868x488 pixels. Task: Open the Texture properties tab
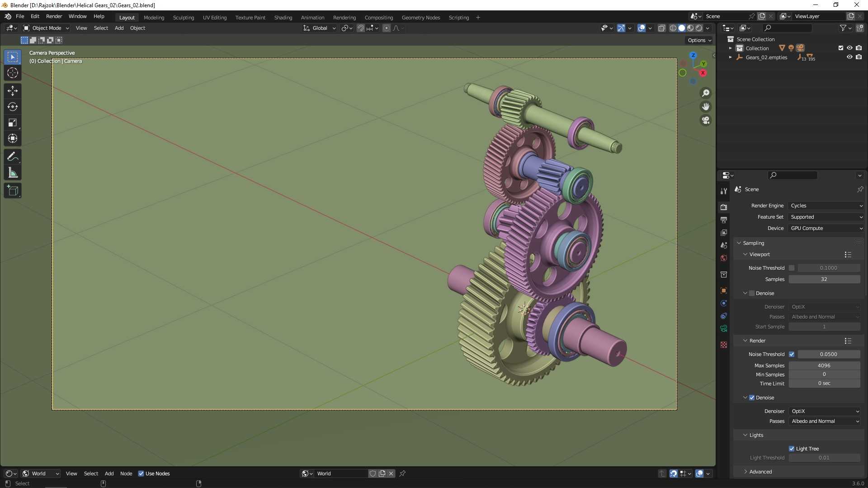724,345
